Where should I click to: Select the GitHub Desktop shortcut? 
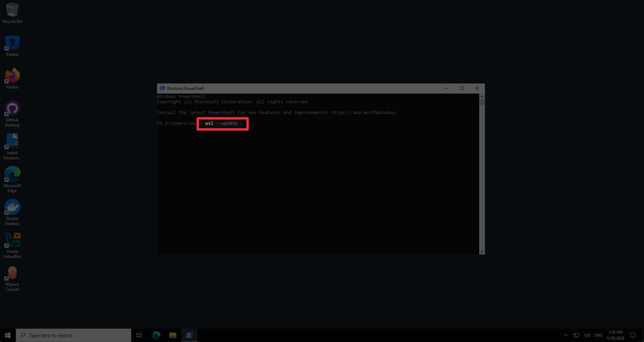(12, 114)
